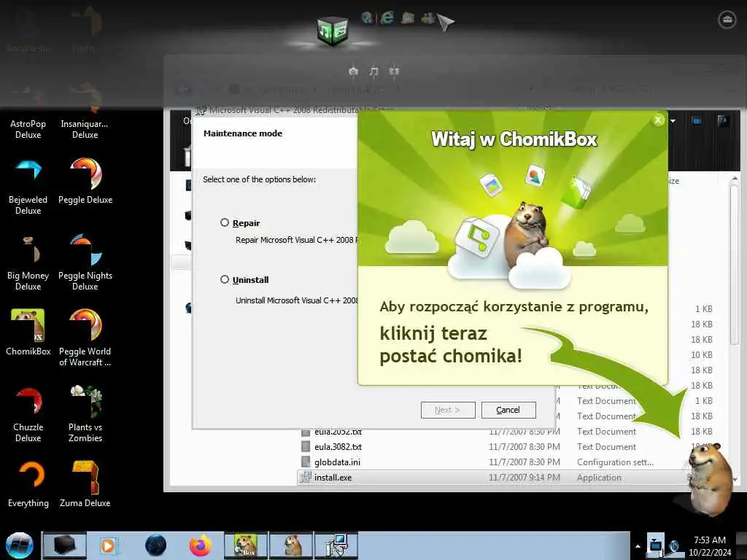Select the Repair radio option

click(x=225, y=222)
